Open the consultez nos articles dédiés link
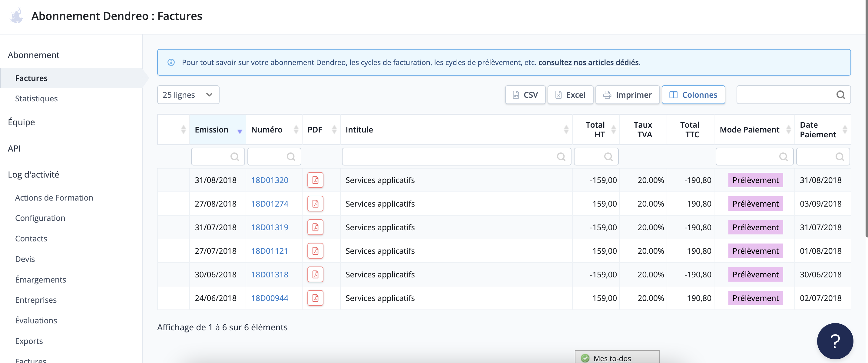 pos(588,62)
